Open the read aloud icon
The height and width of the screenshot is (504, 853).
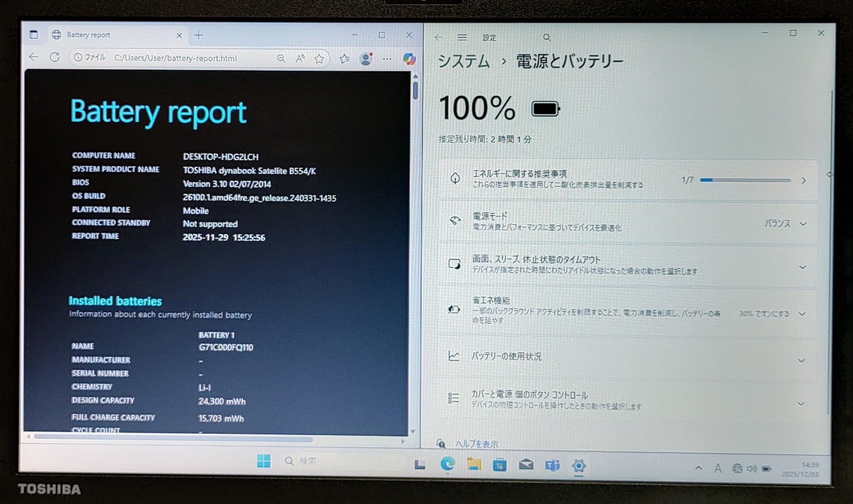pos(300,58)
